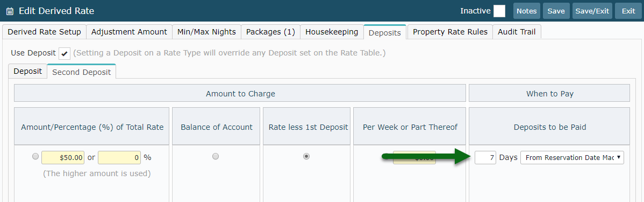Choose the Balance of Account radio option
The image size is (644, 202).
coord(216,156)
